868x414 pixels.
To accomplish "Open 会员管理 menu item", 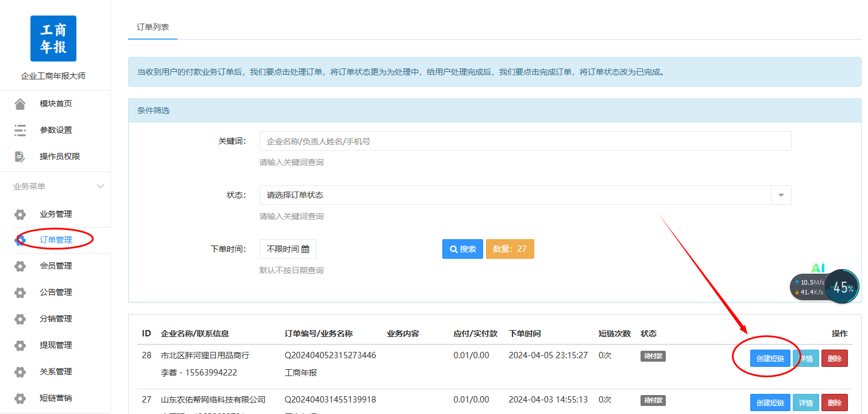I will 56,266.
